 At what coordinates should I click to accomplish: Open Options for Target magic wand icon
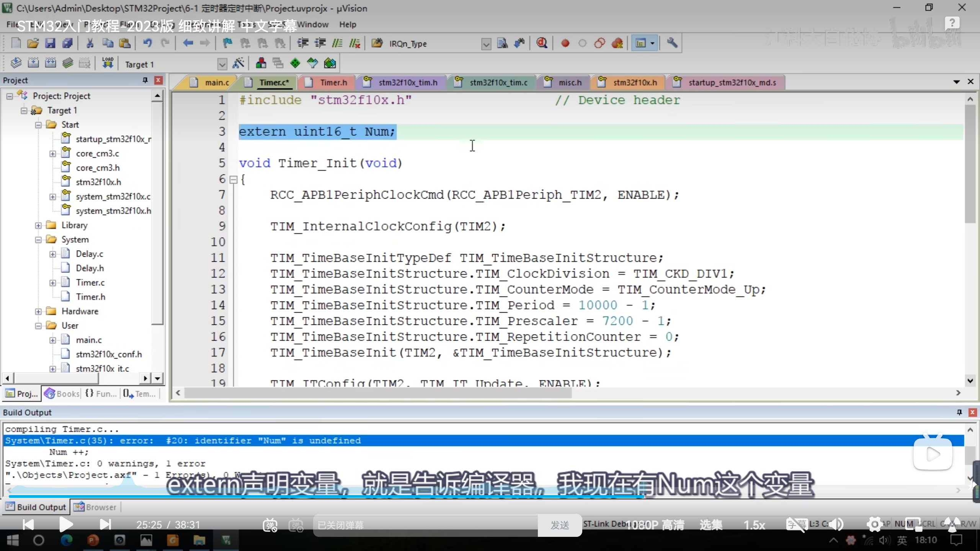[238, 63]
